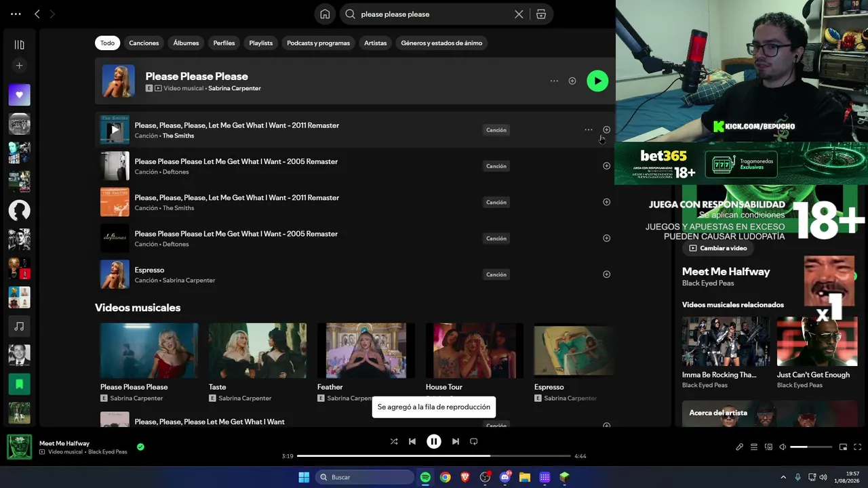
Task: Click the taskbar Buscar search box
Action: (366, 477)
